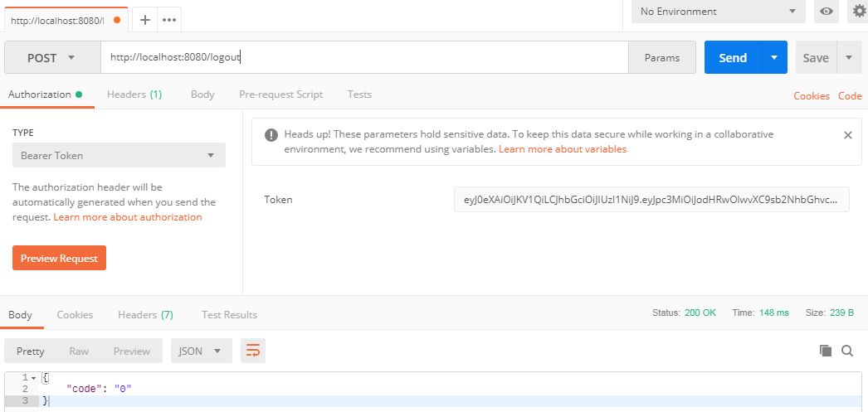Open tab options ellipsis menu
This screenshot has height=412, width=868.
pos(169,20)
